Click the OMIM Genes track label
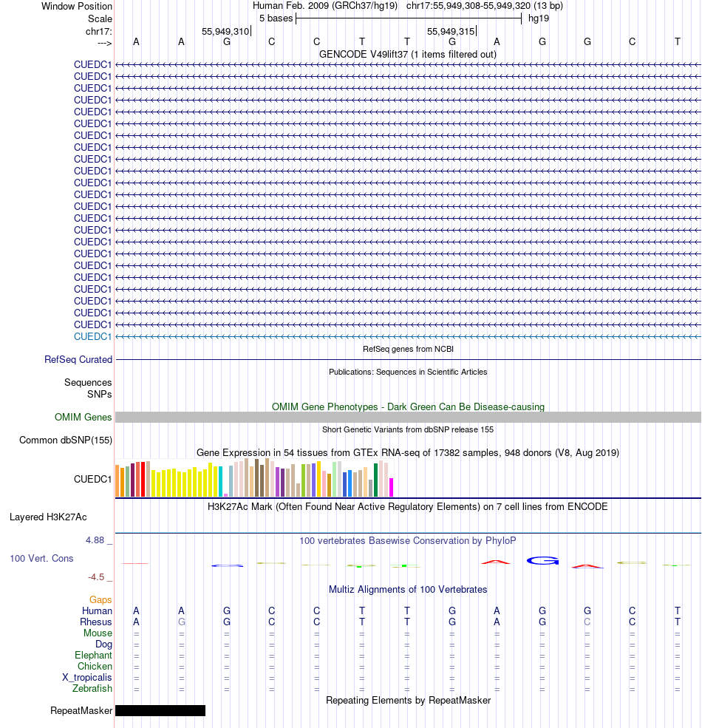This screenshot has width=702, height=728. pos(83,418)
